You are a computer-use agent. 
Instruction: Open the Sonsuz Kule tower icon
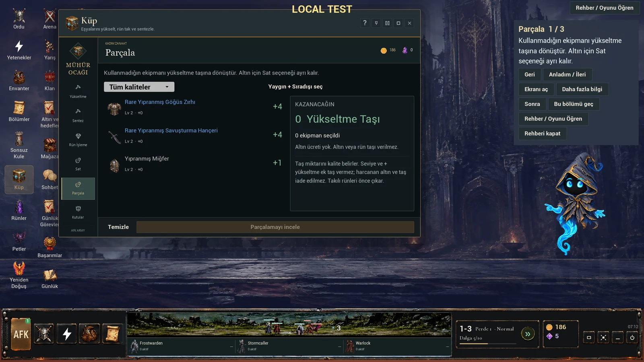19,145
